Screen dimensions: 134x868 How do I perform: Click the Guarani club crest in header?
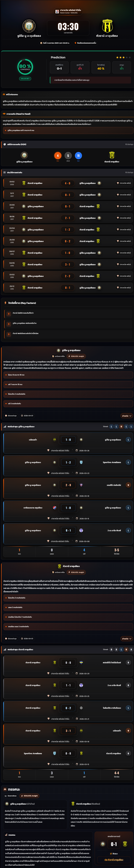(107, 26)
